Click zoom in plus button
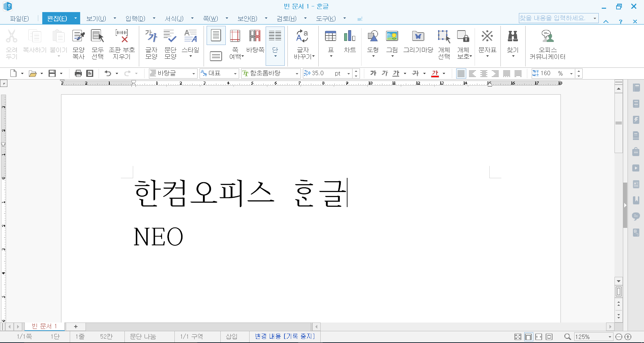Image resolution: width=644 pixels, height=343 pixels. (628, 337)
